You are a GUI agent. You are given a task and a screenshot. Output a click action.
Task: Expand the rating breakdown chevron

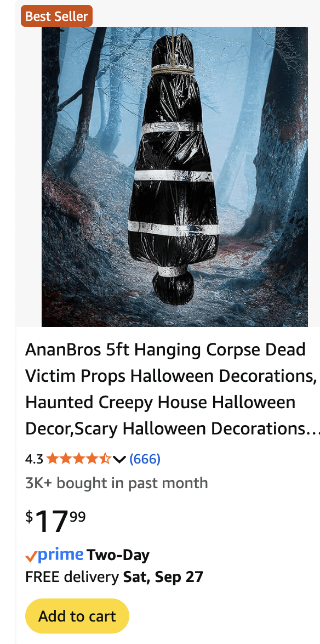[119, 459]
